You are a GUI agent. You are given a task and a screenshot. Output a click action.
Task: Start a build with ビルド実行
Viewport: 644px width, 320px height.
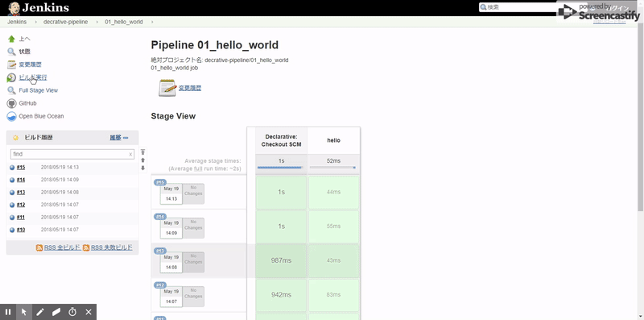(33, 77)
